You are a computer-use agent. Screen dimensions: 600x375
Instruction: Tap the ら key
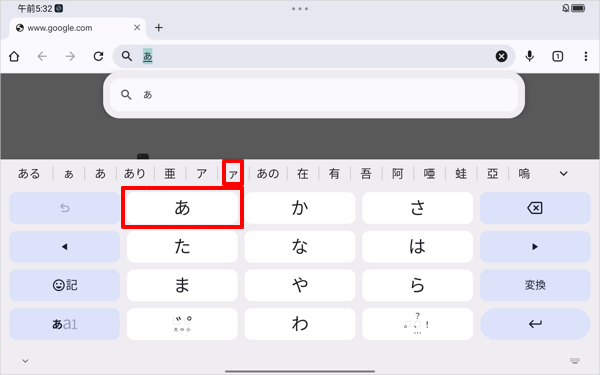pos(417,285)
